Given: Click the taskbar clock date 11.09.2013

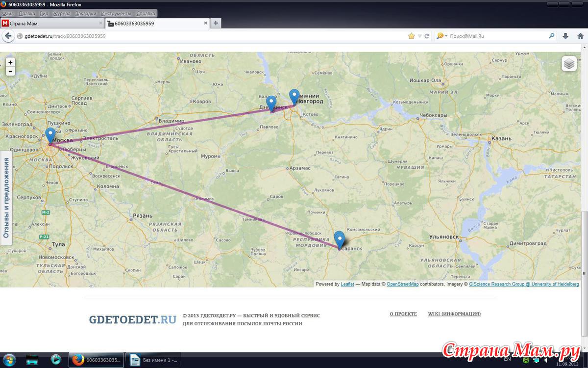Looking at the screenshot, I should point(567,364).
